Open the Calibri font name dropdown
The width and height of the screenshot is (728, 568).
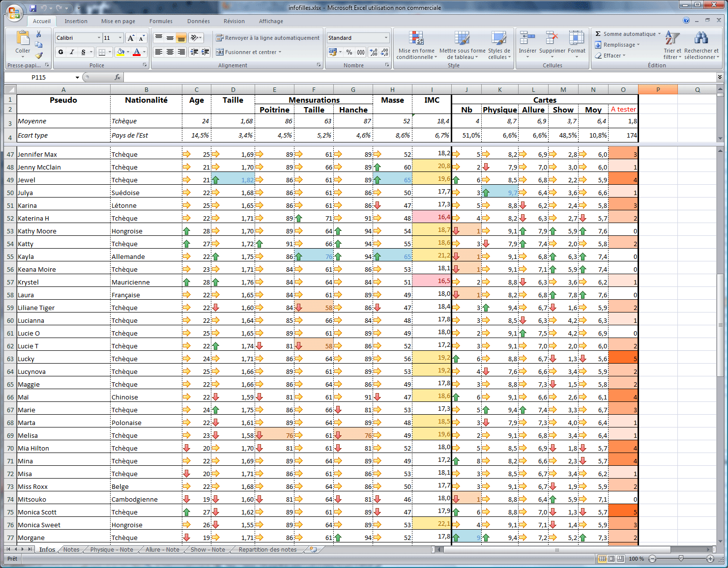pos(99,38)
